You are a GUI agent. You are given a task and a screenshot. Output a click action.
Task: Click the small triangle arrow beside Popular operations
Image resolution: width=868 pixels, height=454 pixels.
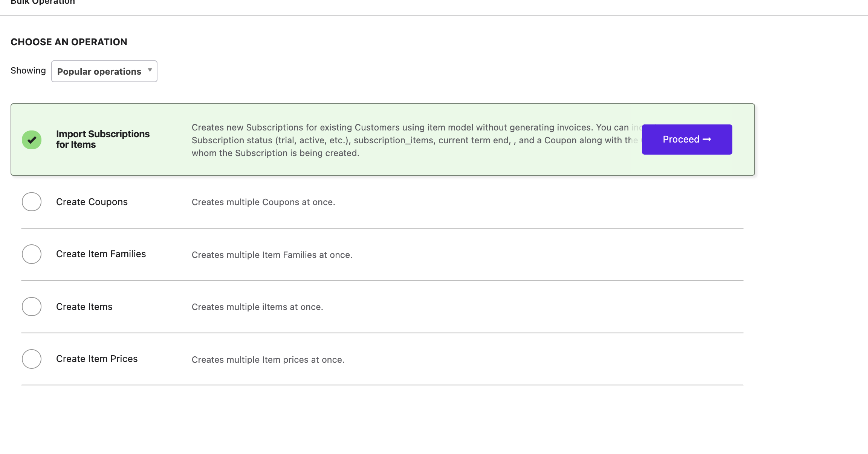tap(150, 70)
